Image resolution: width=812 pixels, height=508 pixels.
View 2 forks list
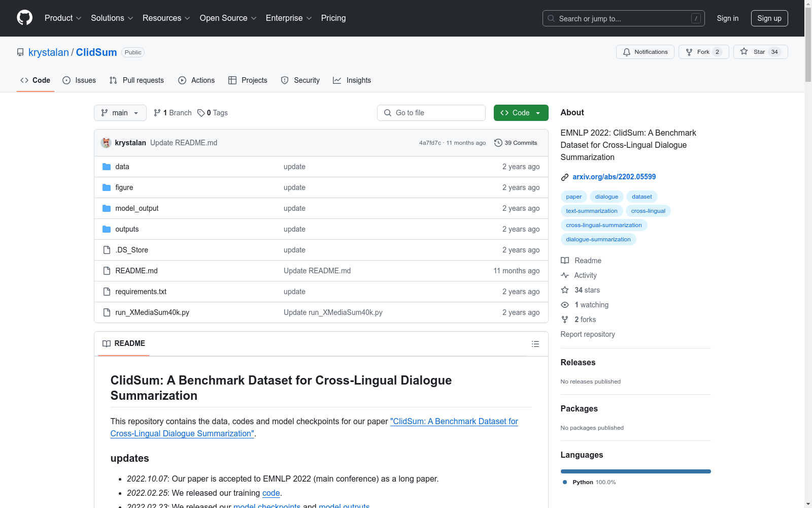(x=579, y=320)
